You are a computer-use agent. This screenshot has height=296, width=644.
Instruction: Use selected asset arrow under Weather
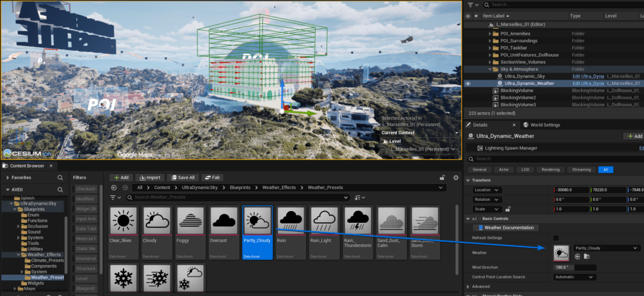tap(577, 257)
